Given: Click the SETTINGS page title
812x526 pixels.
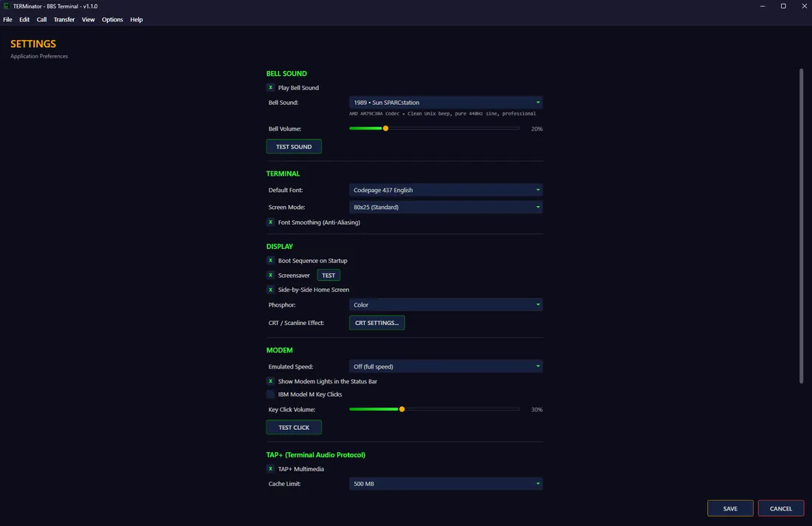Looking at the screenshot, I should pos(33,44).
